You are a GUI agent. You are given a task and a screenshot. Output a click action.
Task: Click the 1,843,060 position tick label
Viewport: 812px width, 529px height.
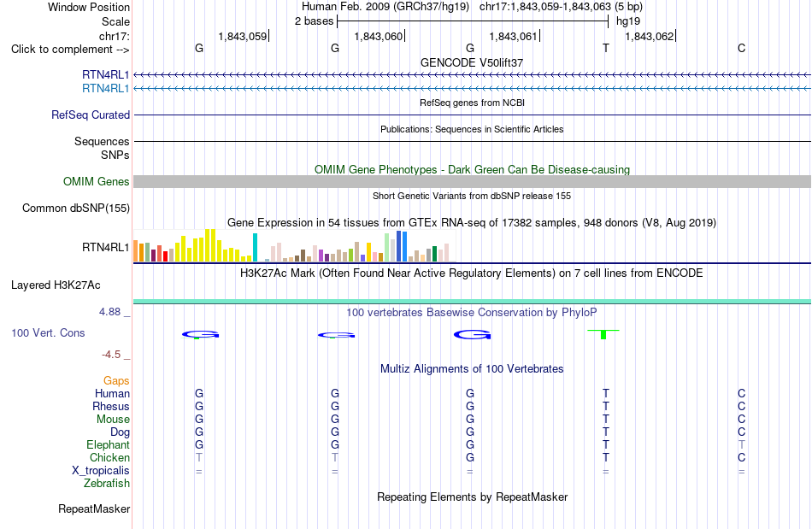(378, 36)
